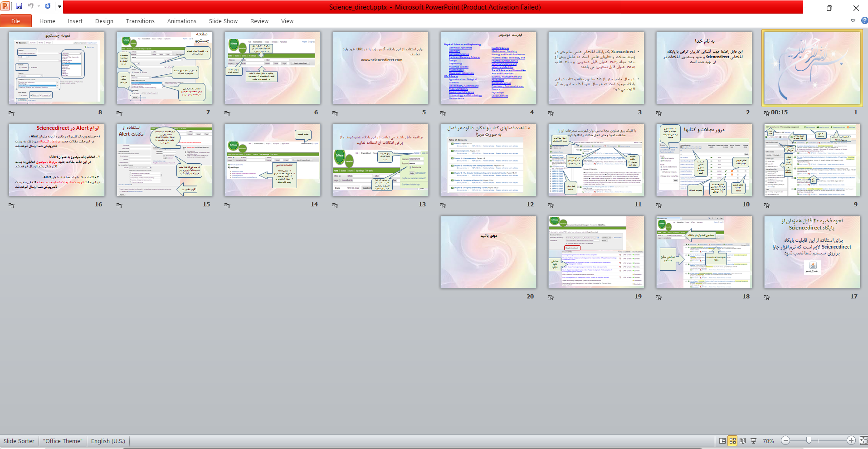
Task: Select slide 16 thumbnail about Alert types
Action: pos(56,160)
